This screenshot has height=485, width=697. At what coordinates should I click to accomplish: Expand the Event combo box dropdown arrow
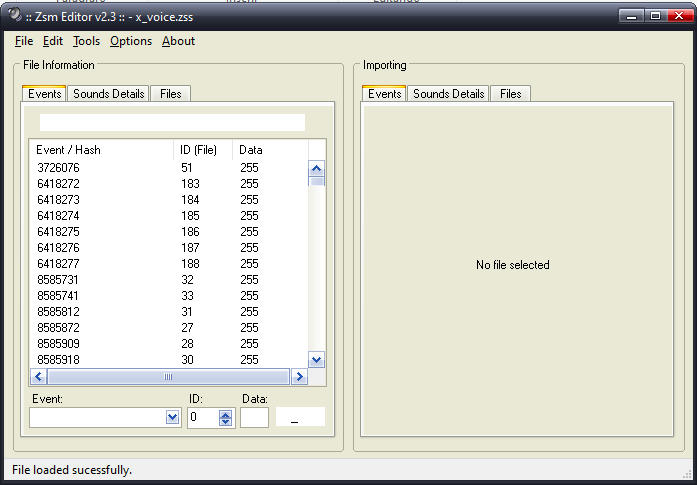[172, 417]
